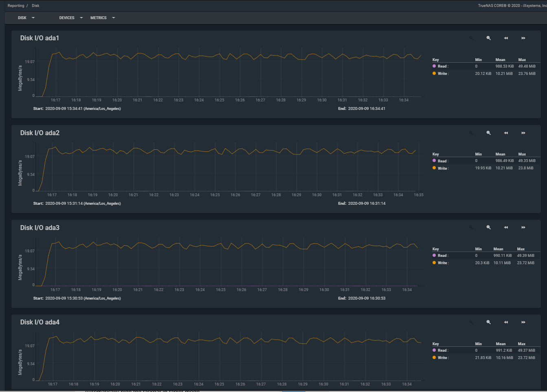This screenshot has height=392, width=547.
Task: Click ada2 end time 2020-09-09 16:31:14
Action: (x=367, y=204)
